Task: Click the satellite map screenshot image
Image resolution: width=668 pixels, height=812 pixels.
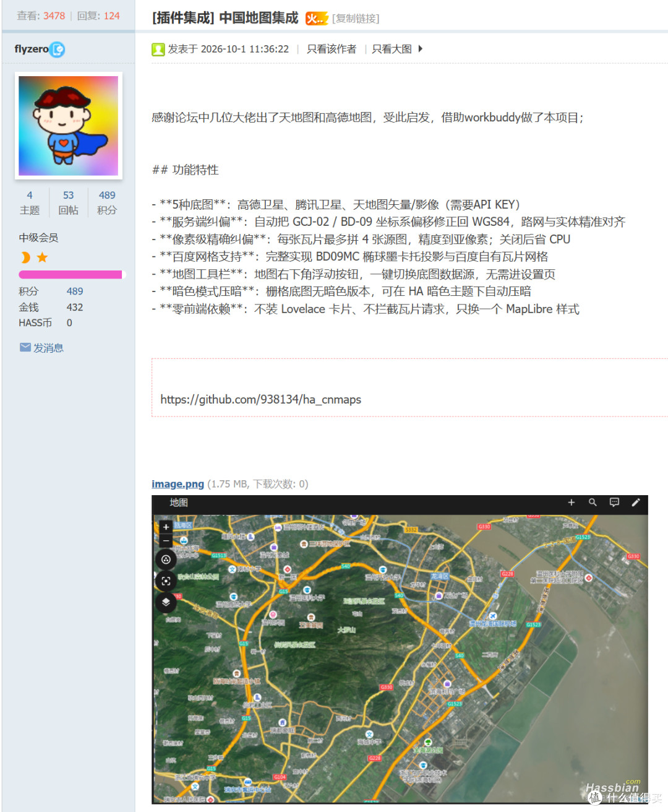Action: 400,649
